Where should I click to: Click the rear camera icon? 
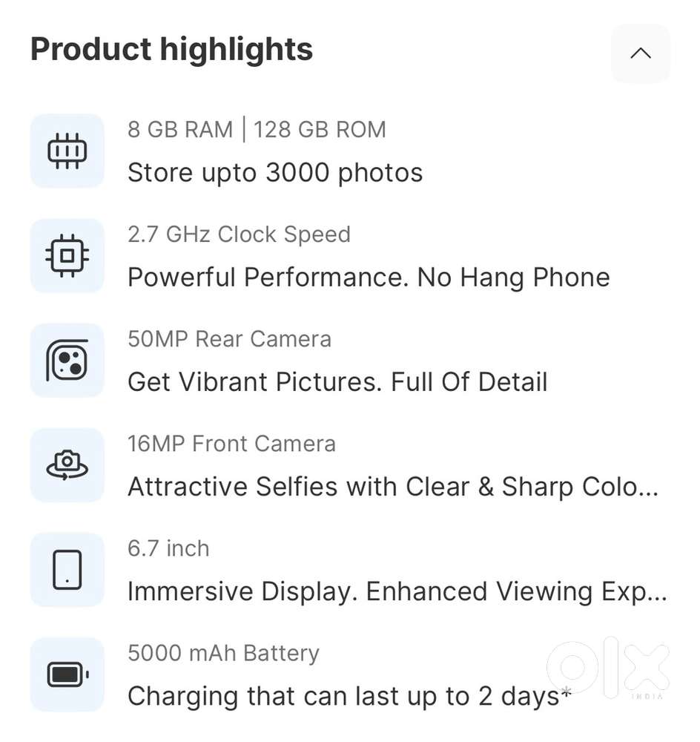pyautogui.click(x=67, y=361)
